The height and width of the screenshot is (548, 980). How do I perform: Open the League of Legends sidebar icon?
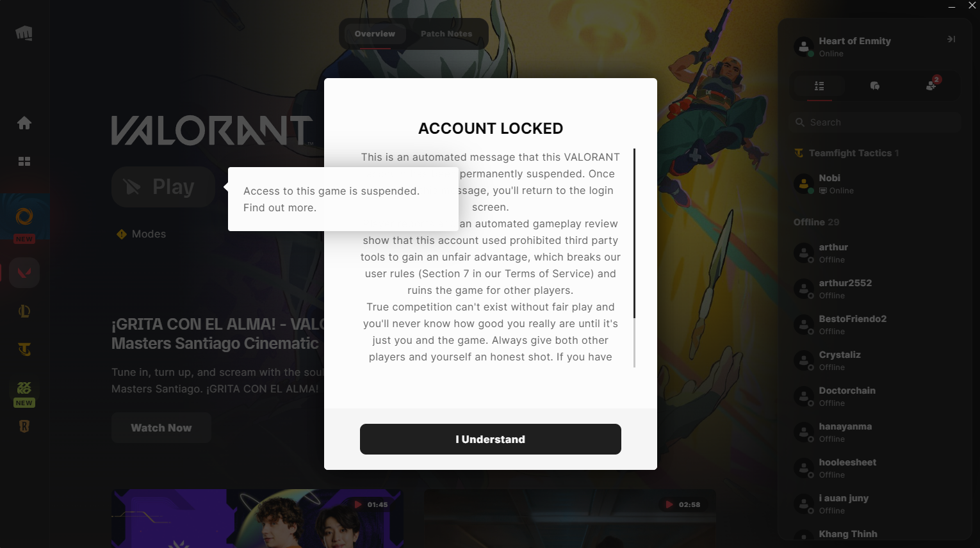[x=24, y=312]
